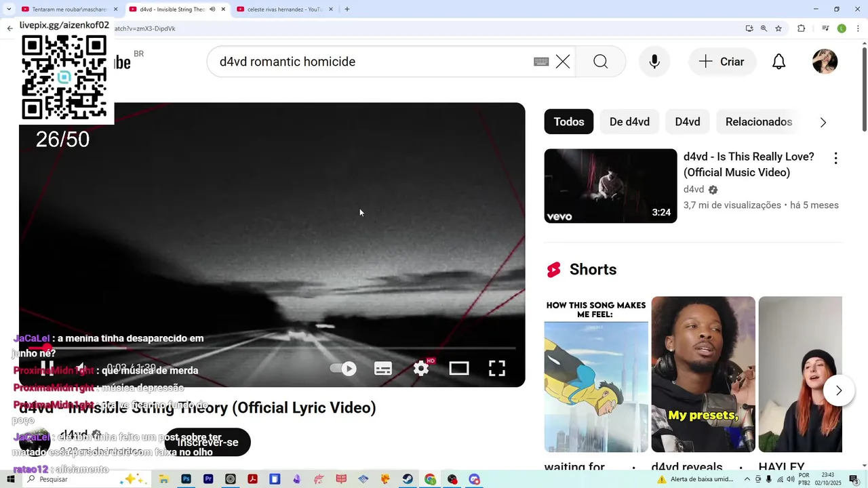This screenshot has width=868, height=488.
Task: Open the Windows Start menu
Action: click(x=11, y=479)
